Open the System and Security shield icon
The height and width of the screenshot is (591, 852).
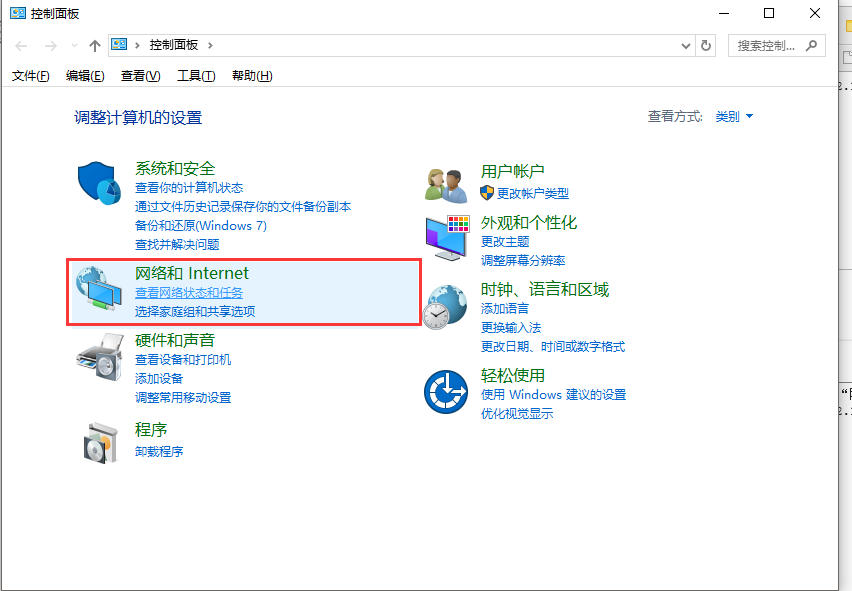(99, 183)
